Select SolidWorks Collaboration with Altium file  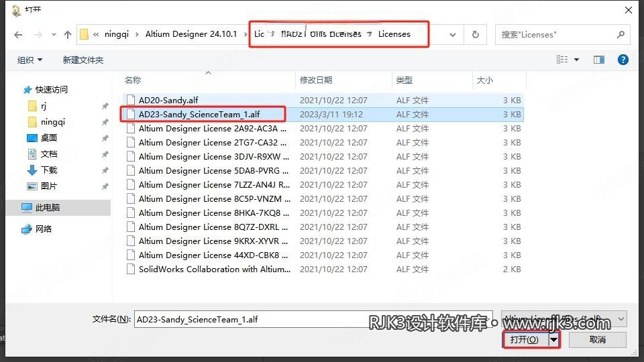(x=323, y=269)
